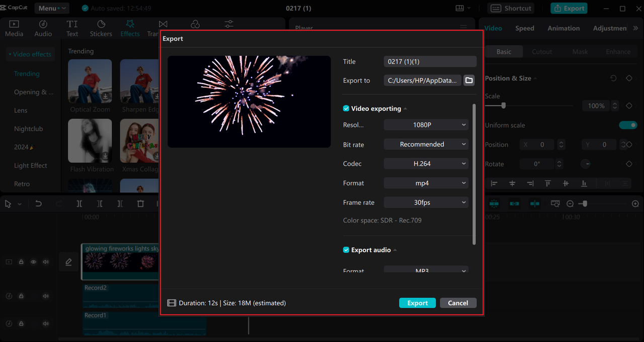This screenshot has height=342, width=644.
Task: Choose the Select pointer tool
Action: (8, 203)
